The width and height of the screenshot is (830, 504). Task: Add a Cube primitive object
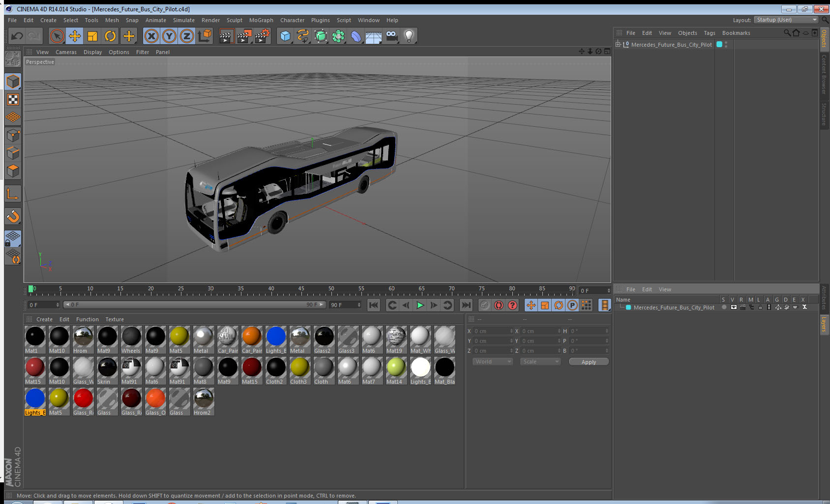coord(285,36)
